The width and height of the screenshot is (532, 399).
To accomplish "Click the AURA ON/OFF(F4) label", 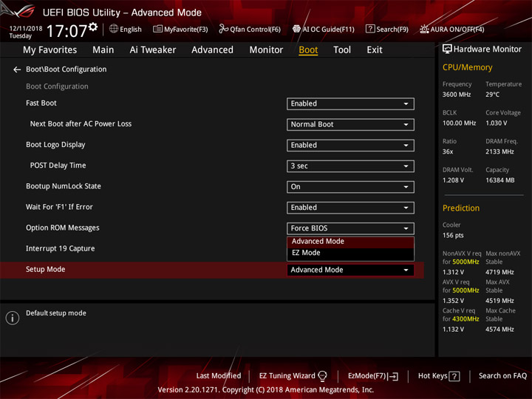I will click(x=457, y=29).
